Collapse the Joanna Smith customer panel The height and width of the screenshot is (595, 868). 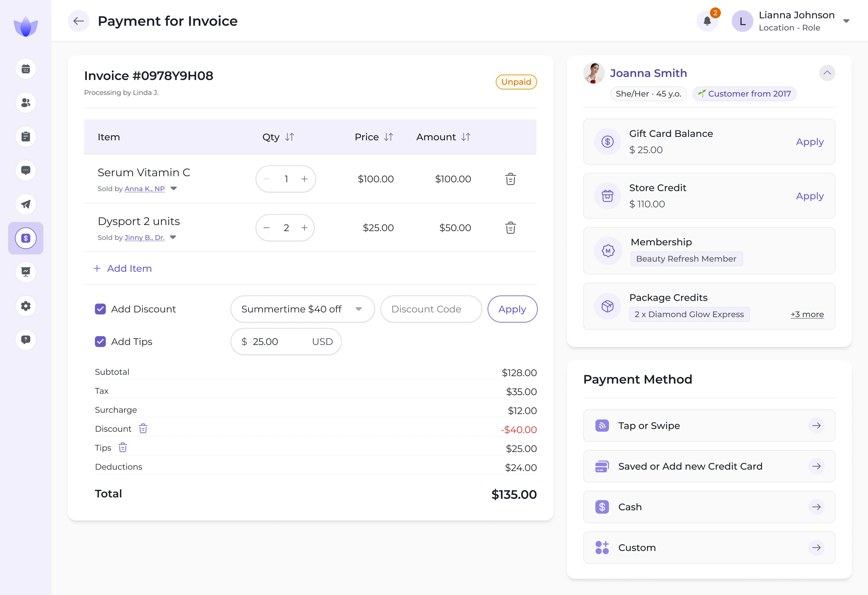(x=827, y=73)
